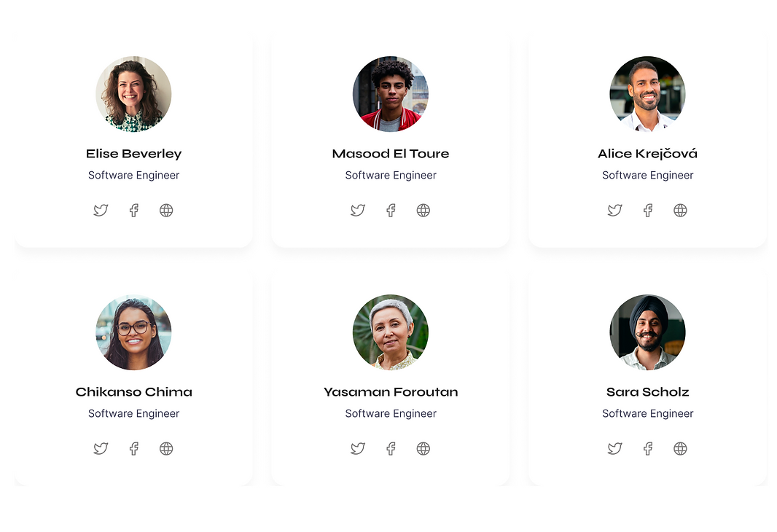Open Yasaman Foroutan's Facebook icon
The image size is (777, 532).
(391, 449)
